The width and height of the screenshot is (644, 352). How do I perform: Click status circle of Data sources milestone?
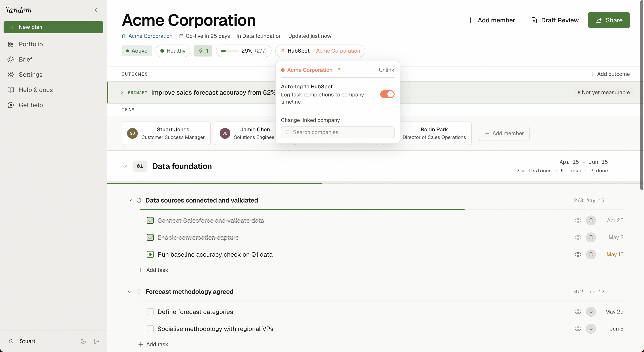(139, 201)
